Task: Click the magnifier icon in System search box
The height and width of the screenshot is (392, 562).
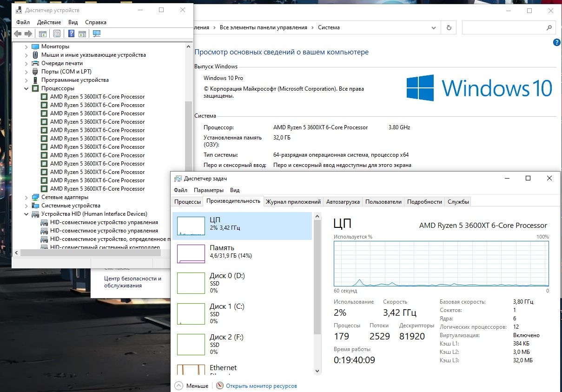Action: coord(549,27)
